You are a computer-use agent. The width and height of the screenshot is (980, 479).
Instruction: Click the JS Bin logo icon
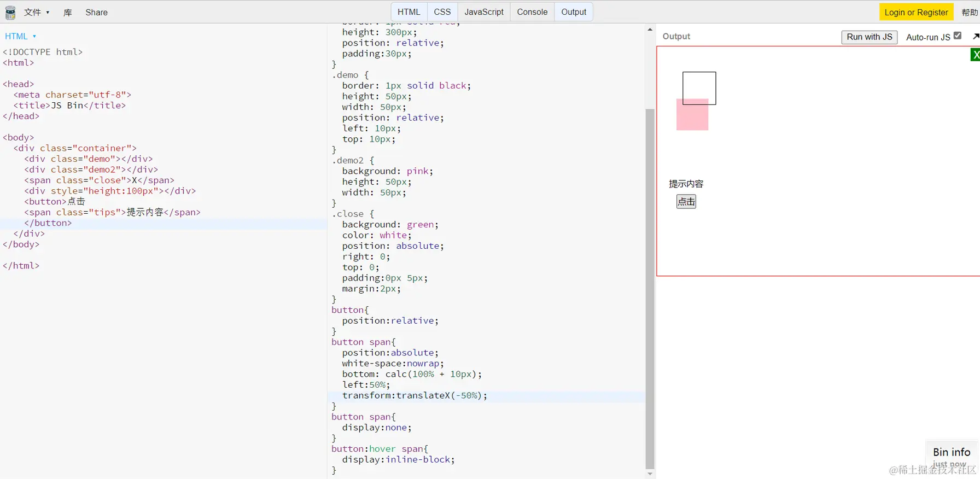point(10,12)
